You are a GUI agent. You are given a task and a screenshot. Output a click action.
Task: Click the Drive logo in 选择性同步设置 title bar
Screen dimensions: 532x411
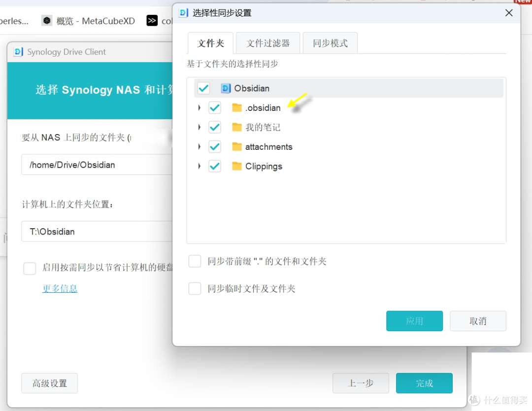pyautogui.click(x=184, y=13)
